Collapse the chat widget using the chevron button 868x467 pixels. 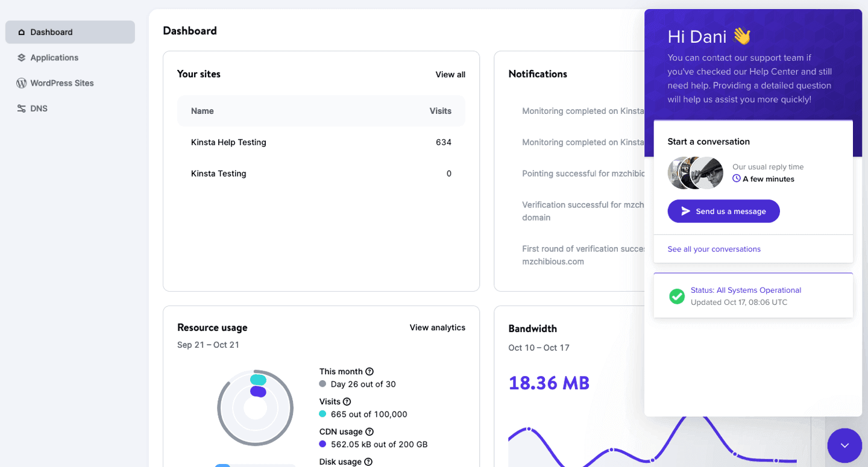[844, 445]
